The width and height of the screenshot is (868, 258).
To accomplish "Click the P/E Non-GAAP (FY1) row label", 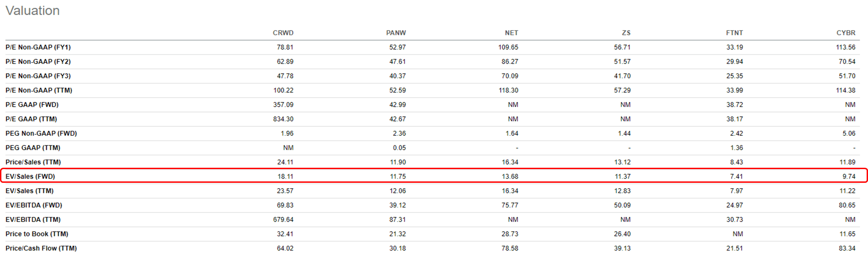I will (x=38, y=47).
